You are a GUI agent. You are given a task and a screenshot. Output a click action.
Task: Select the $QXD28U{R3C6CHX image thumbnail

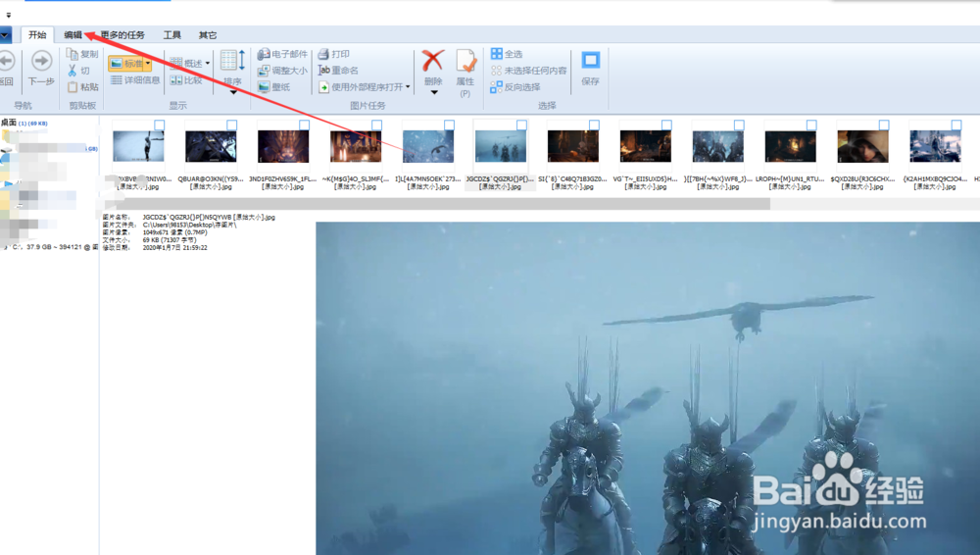click(863, 146)
